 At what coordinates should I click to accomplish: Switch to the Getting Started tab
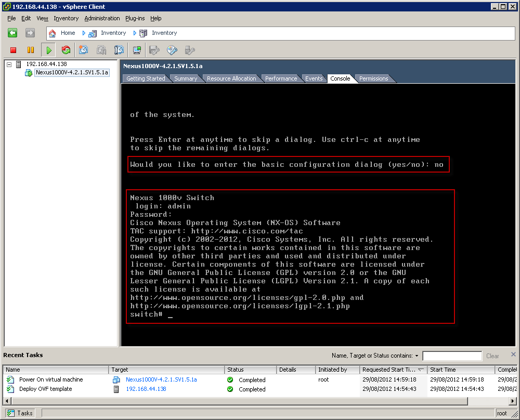[146, 78]
